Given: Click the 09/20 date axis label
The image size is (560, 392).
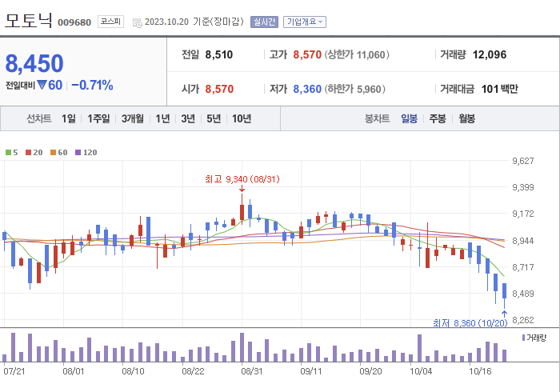Looking at the screenshot, I should coord(370,371).
